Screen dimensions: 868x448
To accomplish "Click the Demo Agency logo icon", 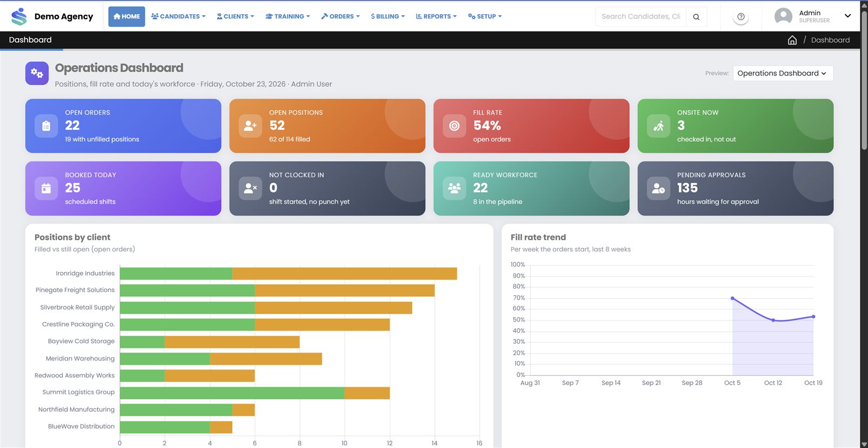I will pyautogui.click(x=19, y=16).
